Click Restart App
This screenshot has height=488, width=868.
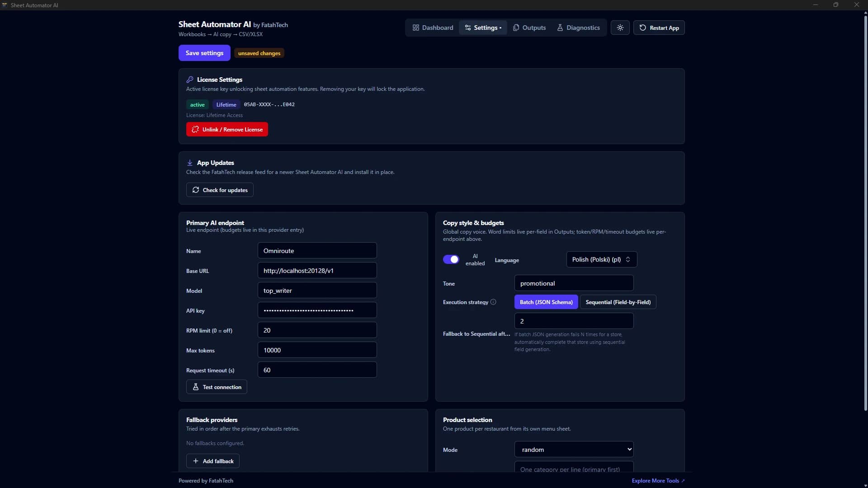click(x=659, y=28)
